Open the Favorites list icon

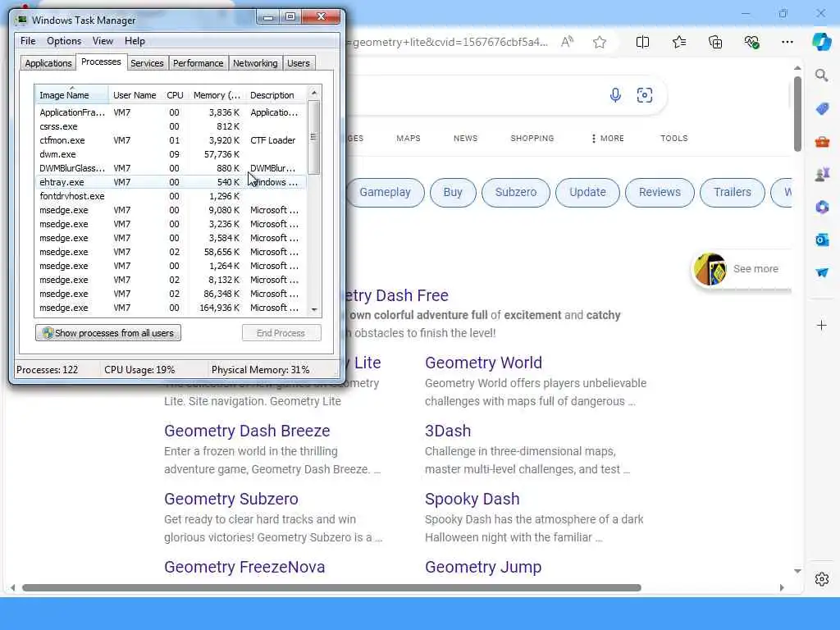[x=678, y=42]
